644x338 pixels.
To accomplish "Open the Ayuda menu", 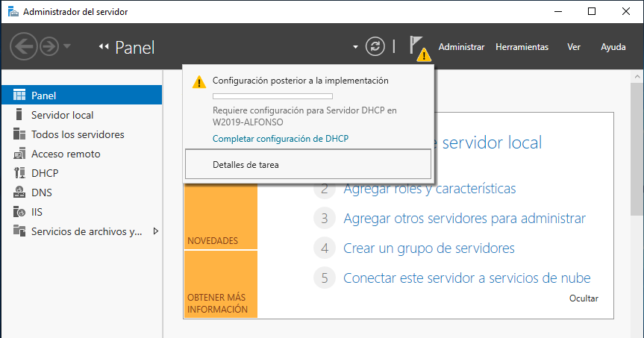I will (613, 47).
